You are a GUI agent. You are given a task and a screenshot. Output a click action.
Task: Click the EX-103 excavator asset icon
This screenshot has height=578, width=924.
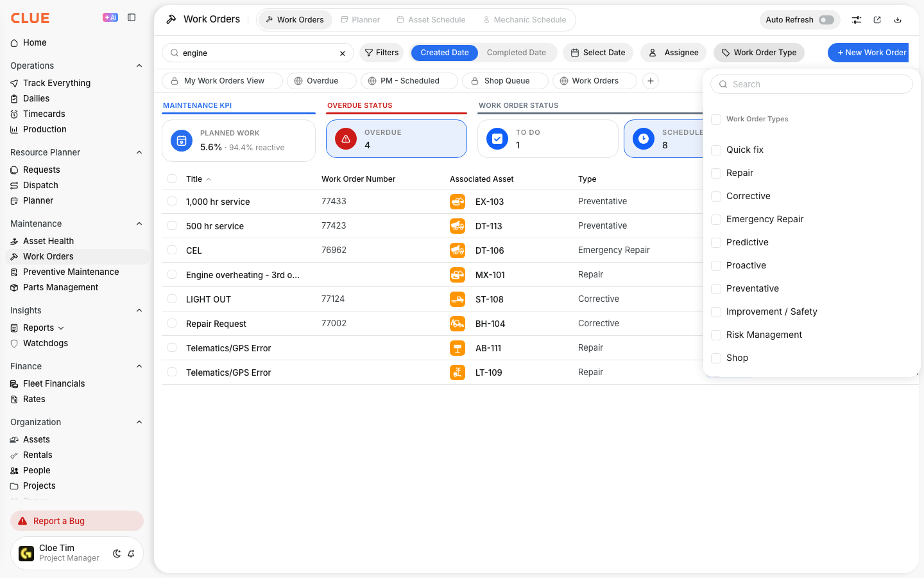458,202
